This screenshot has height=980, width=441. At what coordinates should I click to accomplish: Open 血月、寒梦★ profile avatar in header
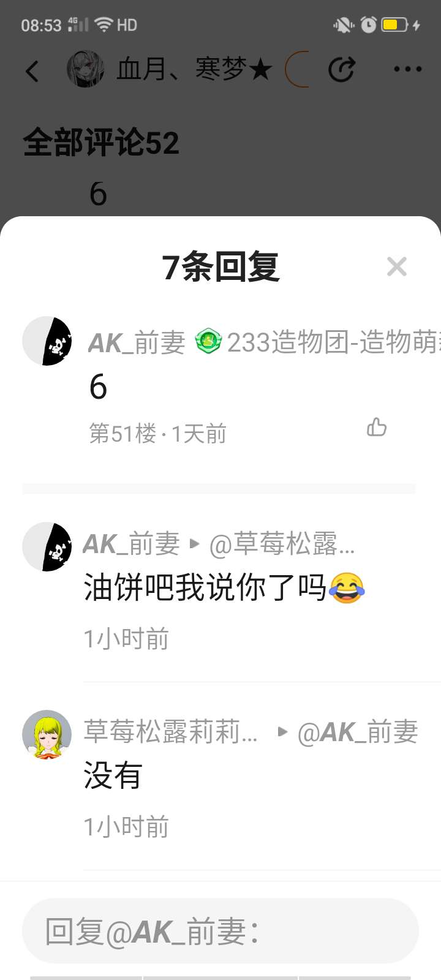[85, 69]
